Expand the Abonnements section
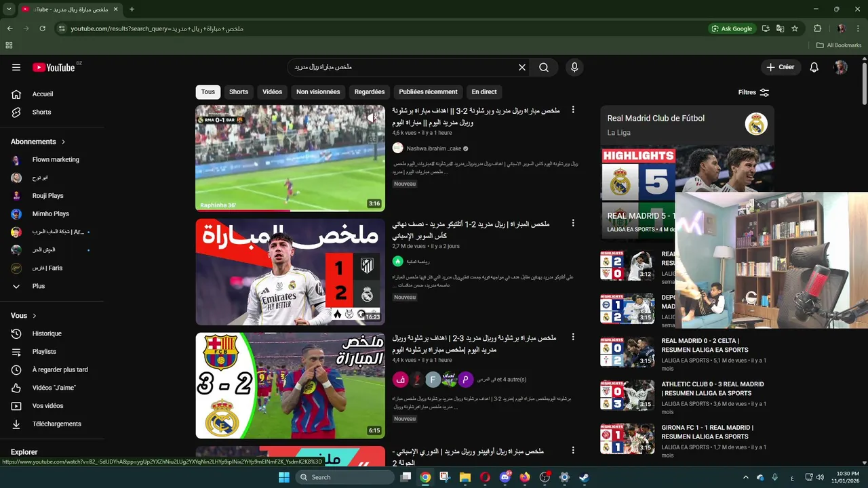868x488 pixels. 38,142
